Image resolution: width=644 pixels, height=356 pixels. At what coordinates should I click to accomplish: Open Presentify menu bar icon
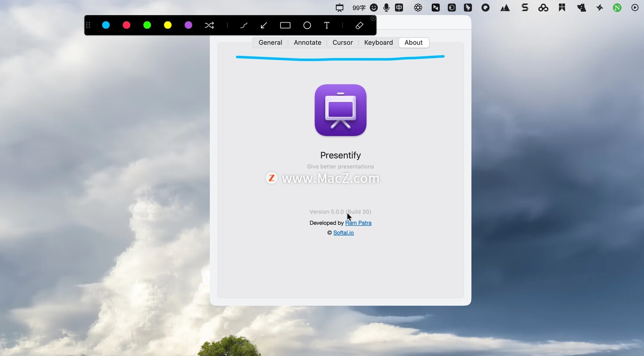[339, 8]
